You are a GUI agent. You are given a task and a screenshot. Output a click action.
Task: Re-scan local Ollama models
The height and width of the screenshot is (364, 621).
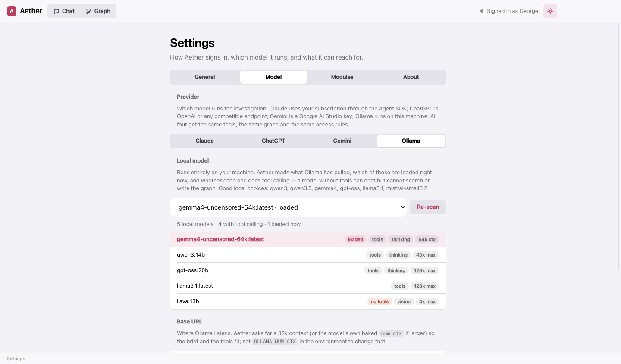(x=428, y=207)
